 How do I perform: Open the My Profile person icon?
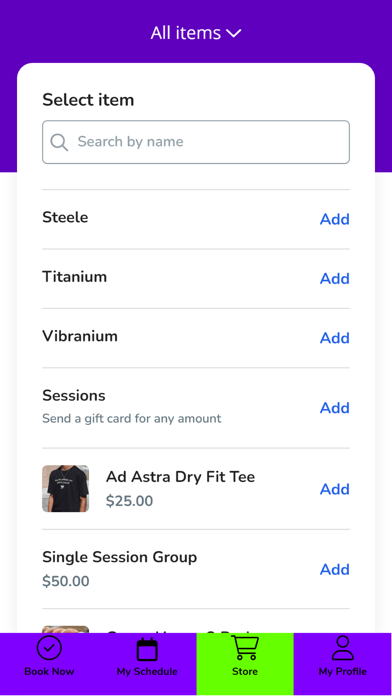343,648
